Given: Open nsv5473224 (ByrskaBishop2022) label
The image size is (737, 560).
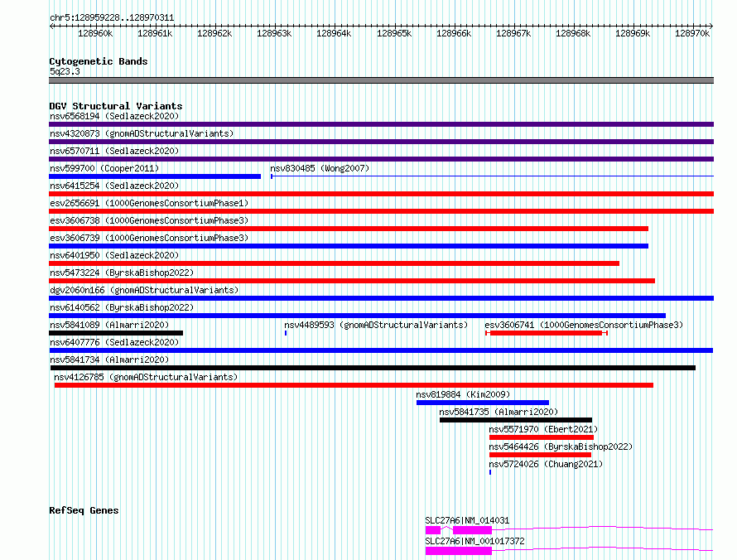Looking at the screenshot, I should coord(122,273).
